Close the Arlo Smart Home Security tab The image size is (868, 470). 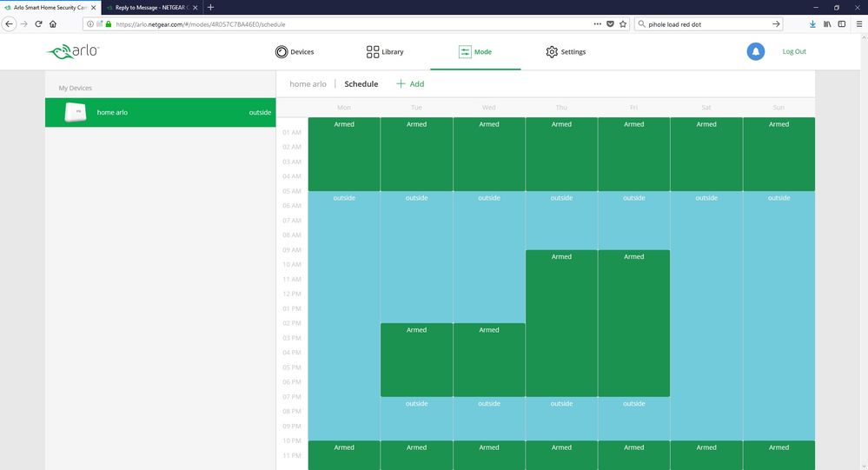[93, 8]
